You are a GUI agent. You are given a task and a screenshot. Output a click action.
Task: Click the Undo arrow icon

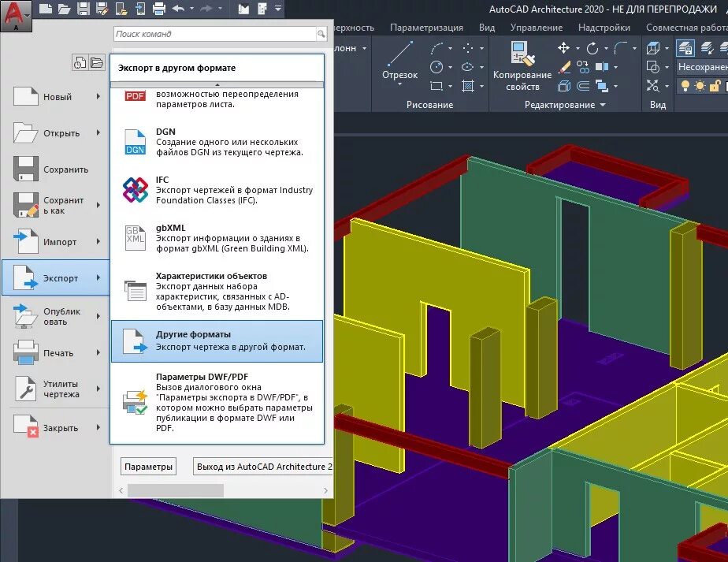[x=178, y=9]
